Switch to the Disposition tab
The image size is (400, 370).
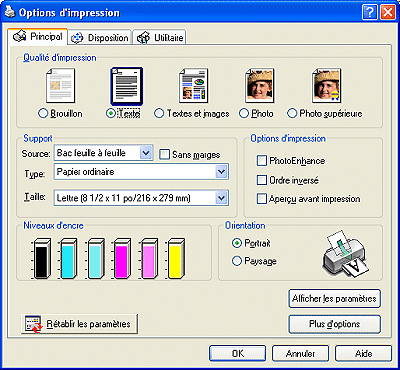pos(100,38)
